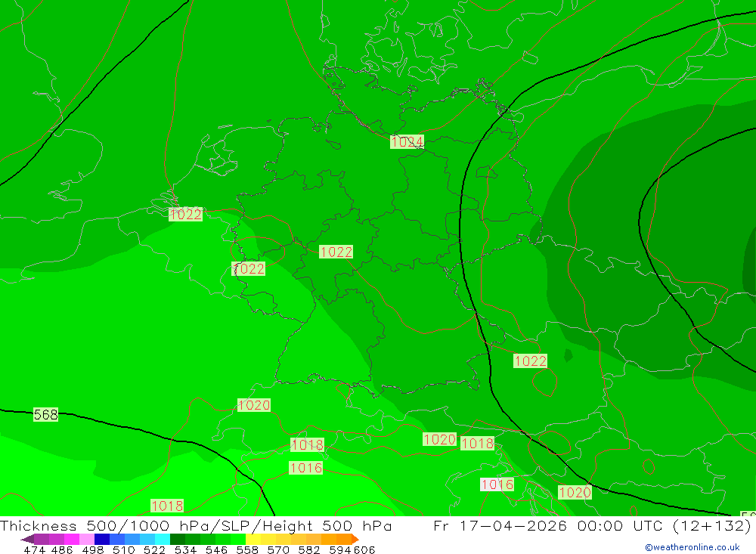This screenshot has width=756, height=554.
Task: Click the 582 value under the legend
Action: click(308, 549)
